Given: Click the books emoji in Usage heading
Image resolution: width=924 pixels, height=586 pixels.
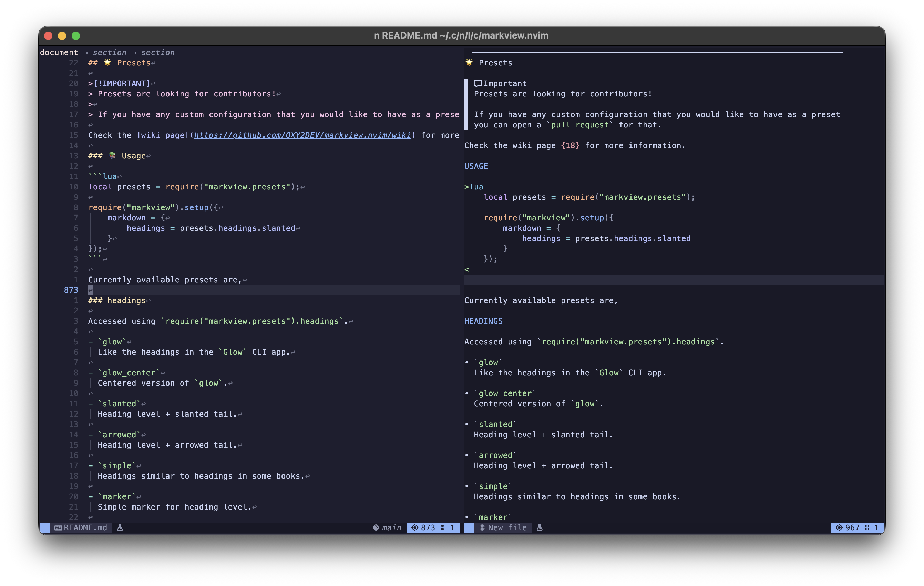Looking at the screenshot, I should click(112, 155).
